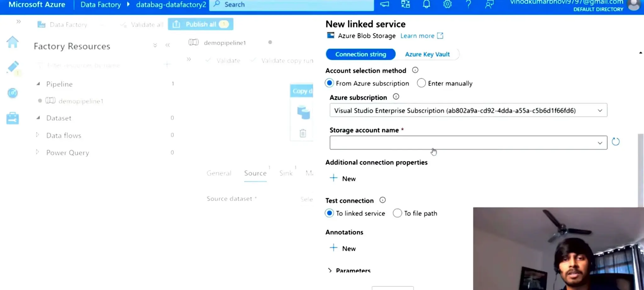Click the Search box in Azure header
Image resolution: width=644 pixels, height=290 pixels.
291,5
